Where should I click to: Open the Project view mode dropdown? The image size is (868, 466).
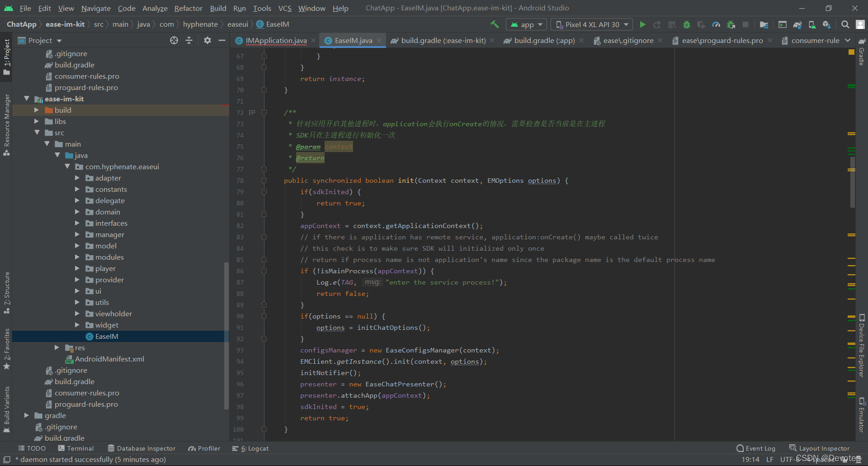coord(40,40)
